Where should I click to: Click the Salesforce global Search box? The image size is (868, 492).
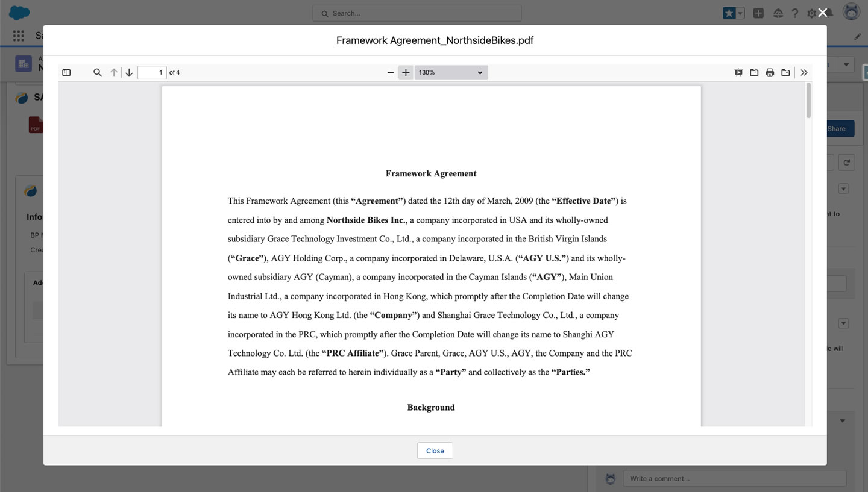click(x=417, y=13)
